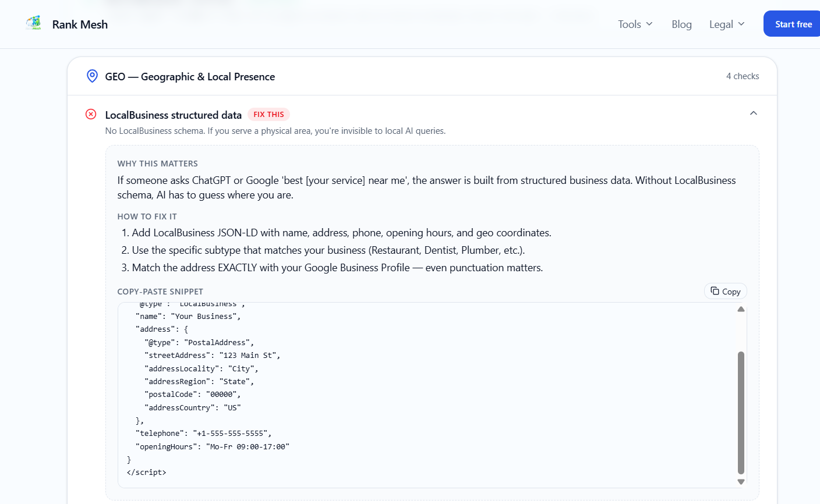The height and width of the screenshot is (504, 820).
Task: Click step 3 about matching address EXACTLY
Action: (333, 268)
